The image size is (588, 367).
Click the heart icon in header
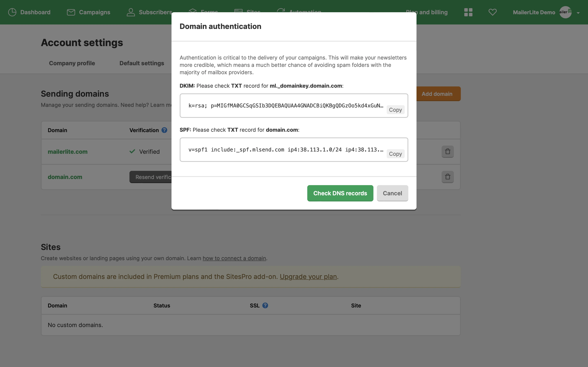tap(492, 12)
